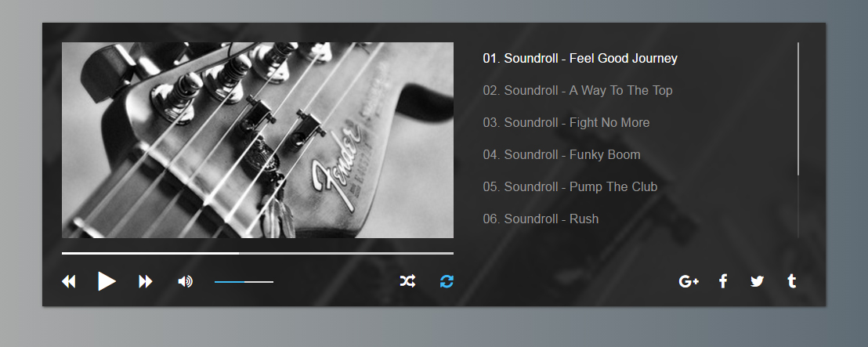
Task: Seek on the track progress bar
Action: (x=258, y=254)
